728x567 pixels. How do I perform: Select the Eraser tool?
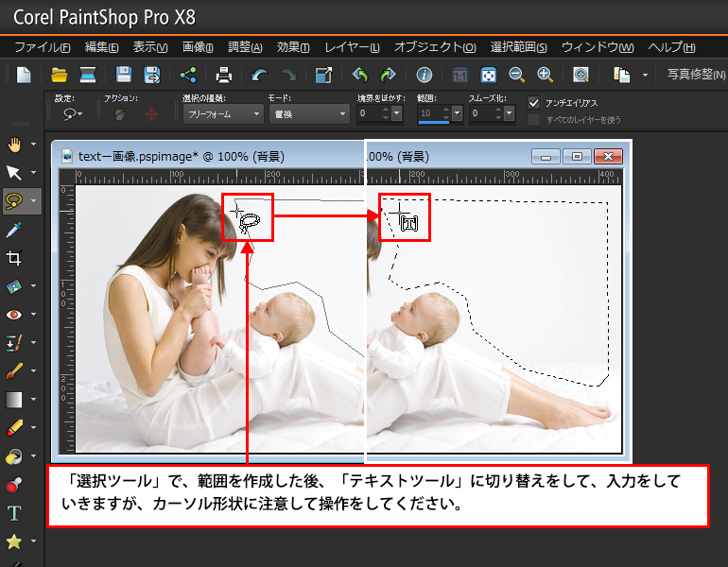(14, 428)
